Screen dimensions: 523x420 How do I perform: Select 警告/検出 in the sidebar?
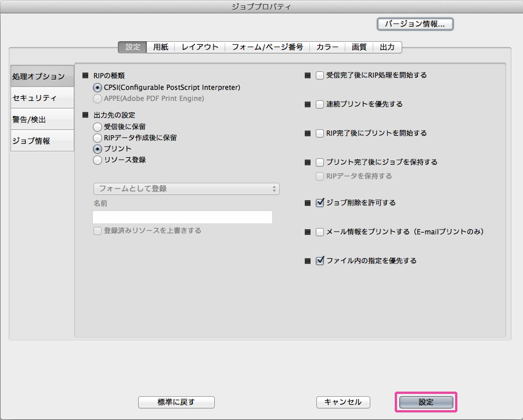pos(42,119)
